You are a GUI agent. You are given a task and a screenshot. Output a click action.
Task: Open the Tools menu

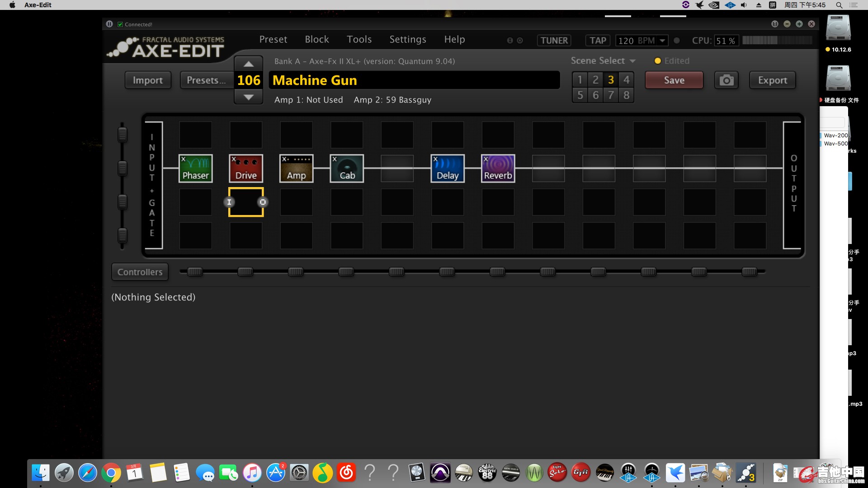(x=359, y=39)
